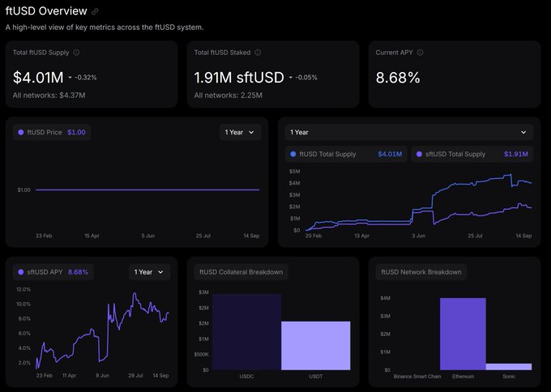Select the USDC collateral bar
This screenshot has width=551, height=392.
pos(246,332)
